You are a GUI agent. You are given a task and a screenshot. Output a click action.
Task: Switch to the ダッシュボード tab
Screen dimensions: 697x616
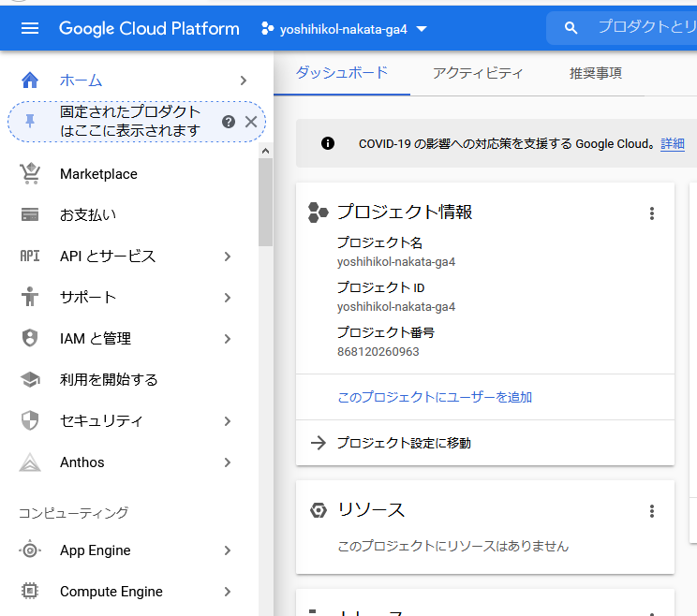point(342,73)
